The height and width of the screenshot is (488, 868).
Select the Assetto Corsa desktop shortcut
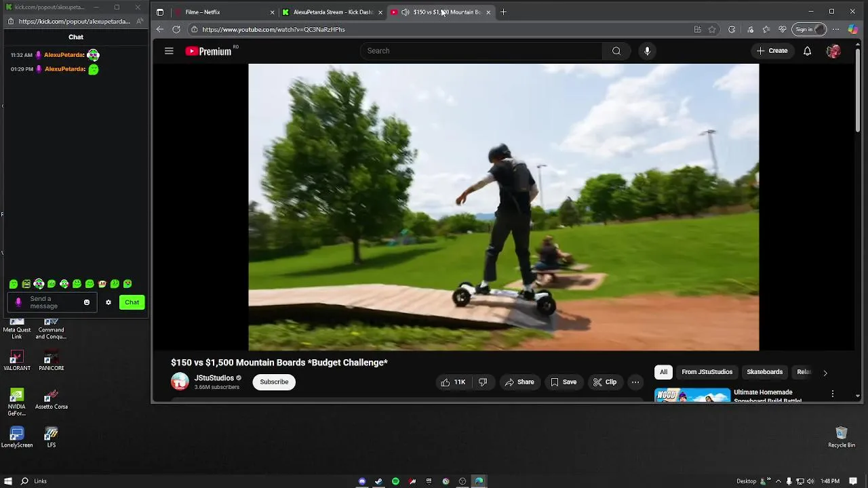(52, 399)
